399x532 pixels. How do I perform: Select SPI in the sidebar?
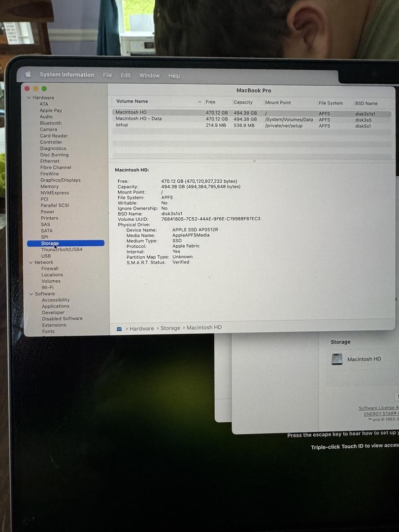click(x=45, y=237)
